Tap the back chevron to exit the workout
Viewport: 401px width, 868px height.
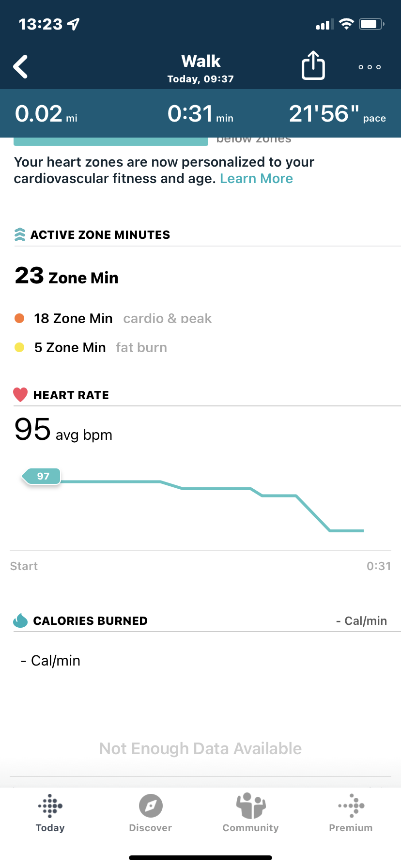point(20,66)
